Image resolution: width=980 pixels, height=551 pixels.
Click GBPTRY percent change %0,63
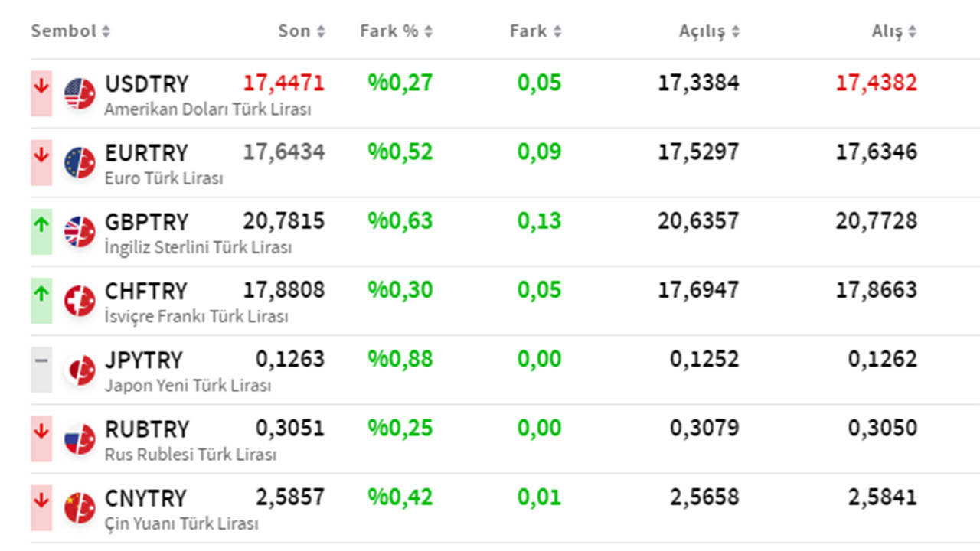point(400,221)
